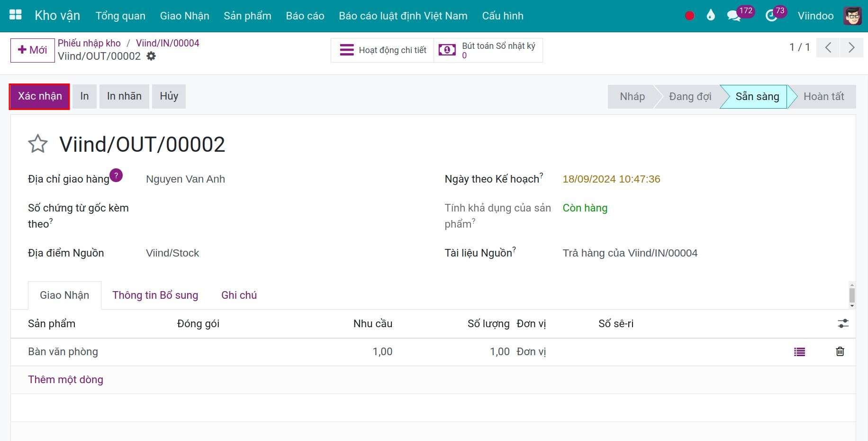Delete the Bàn văn phòng line with trash icon

840,351
